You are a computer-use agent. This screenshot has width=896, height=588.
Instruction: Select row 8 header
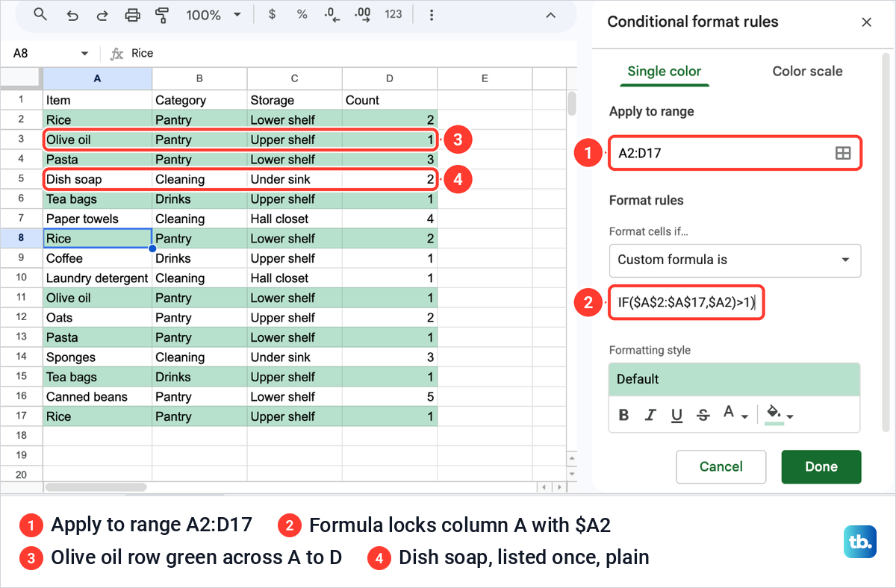(21, 238)
